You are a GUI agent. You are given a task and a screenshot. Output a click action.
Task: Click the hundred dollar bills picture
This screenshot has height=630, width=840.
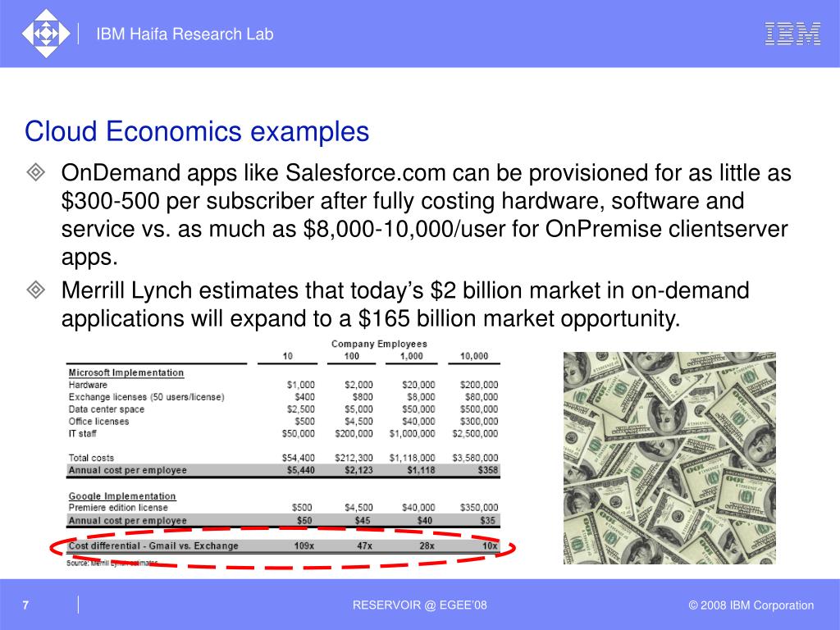pos(669,458)
